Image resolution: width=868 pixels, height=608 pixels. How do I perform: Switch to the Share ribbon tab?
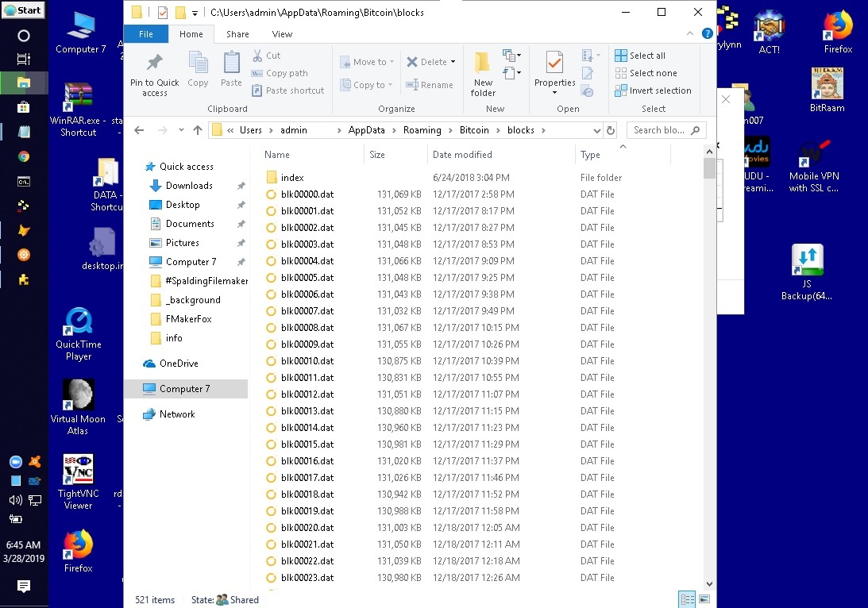tap(237, 34)
